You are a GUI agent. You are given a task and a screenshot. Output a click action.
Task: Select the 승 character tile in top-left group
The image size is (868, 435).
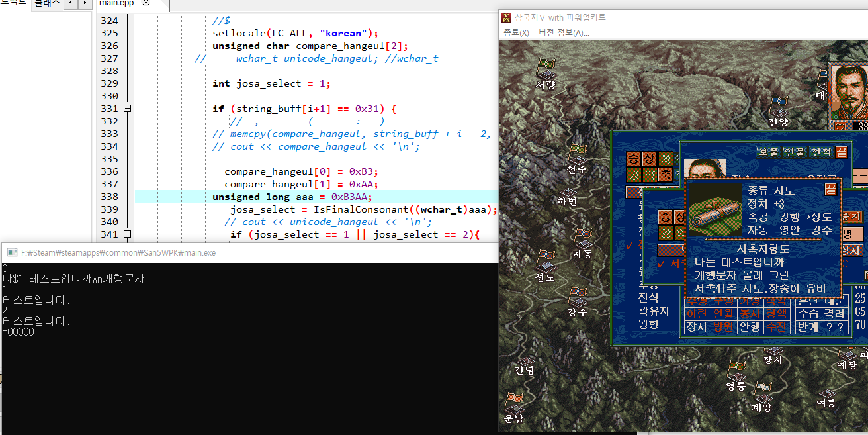pos(634,159)
